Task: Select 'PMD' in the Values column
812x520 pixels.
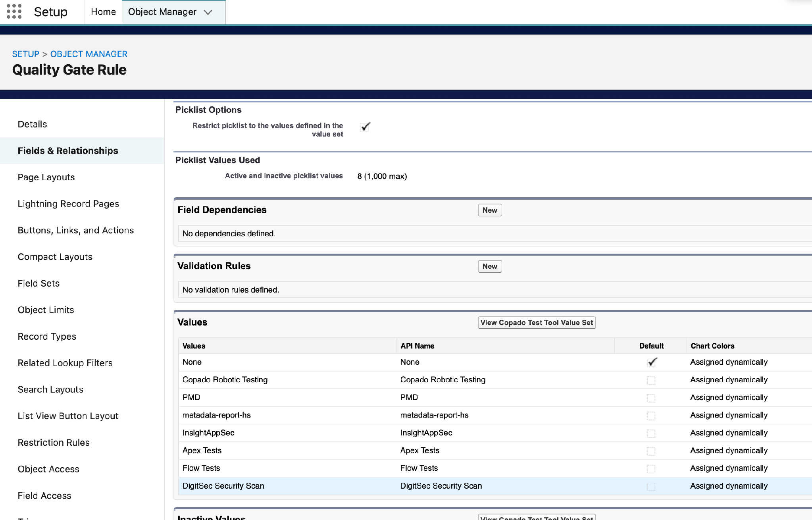Action: (191, 397)
